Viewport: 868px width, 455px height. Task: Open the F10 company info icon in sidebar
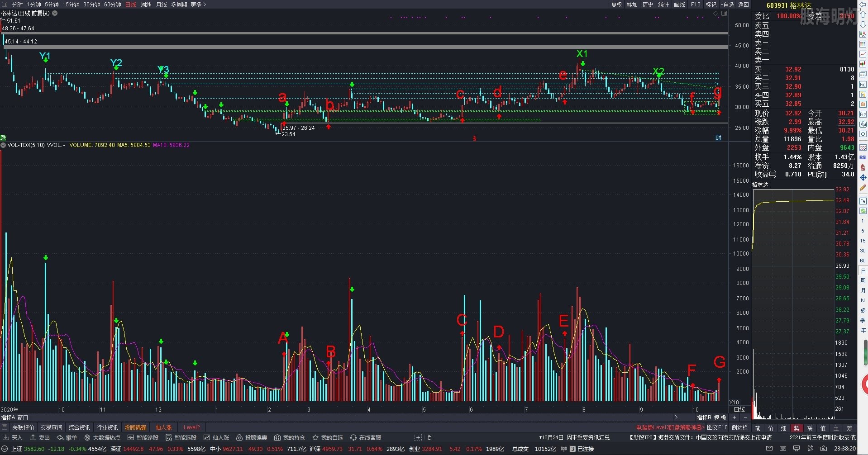click(x=863, y=85)
